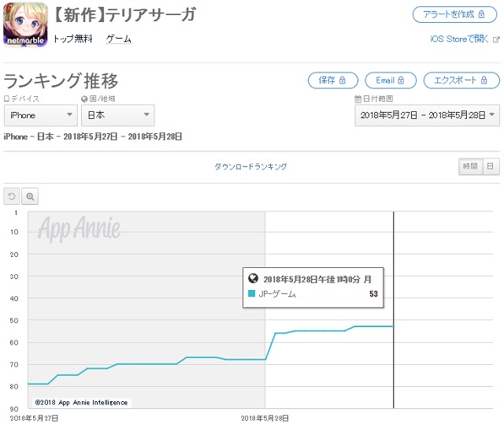Expand the date range dropdown
Screen dimensions: 504x424
428,115
